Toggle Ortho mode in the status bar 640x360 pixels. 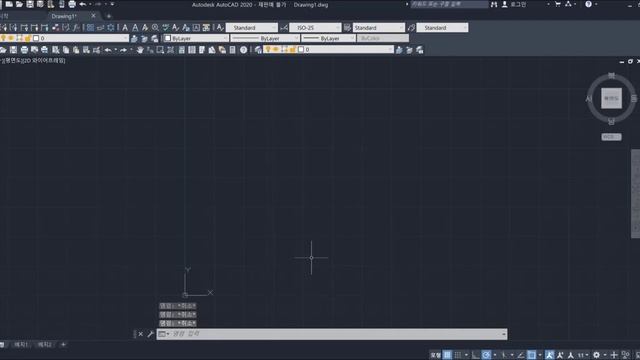coord(476,355)
